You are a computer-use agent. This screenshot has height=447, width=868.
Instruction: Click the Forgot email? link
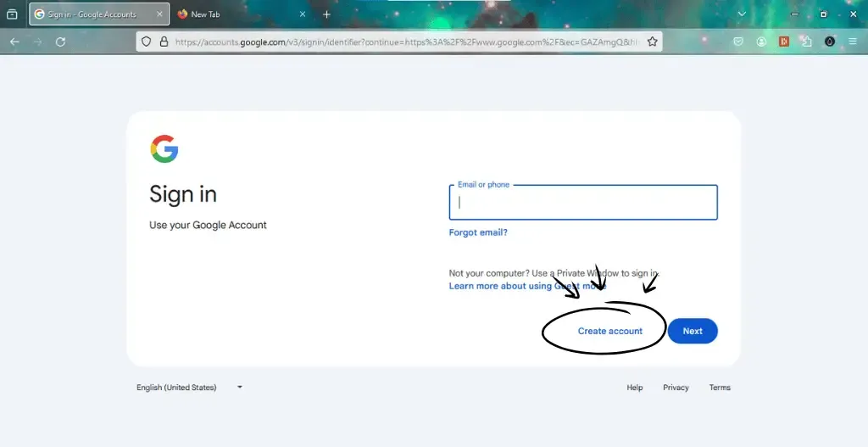[478, 232]
